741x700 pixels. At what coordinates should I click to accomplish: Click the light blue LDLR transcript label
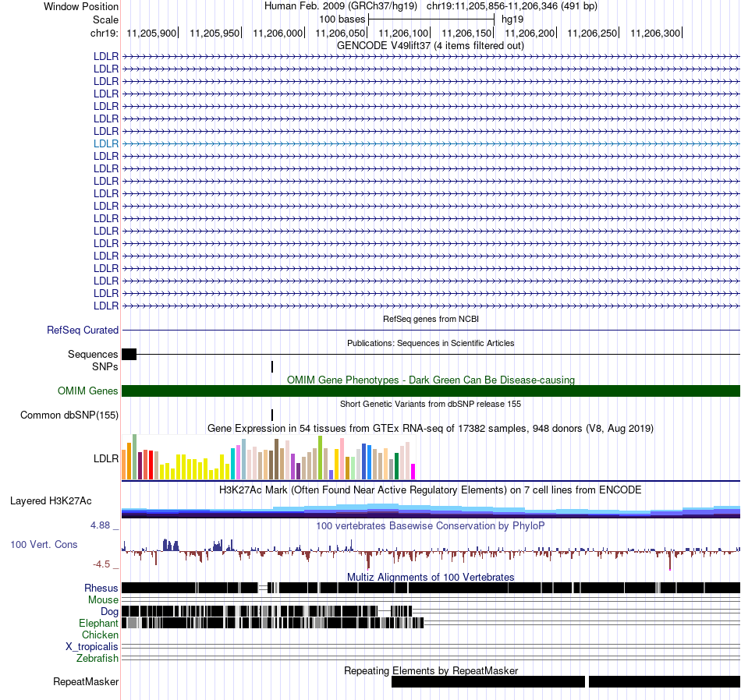point(106,143)
